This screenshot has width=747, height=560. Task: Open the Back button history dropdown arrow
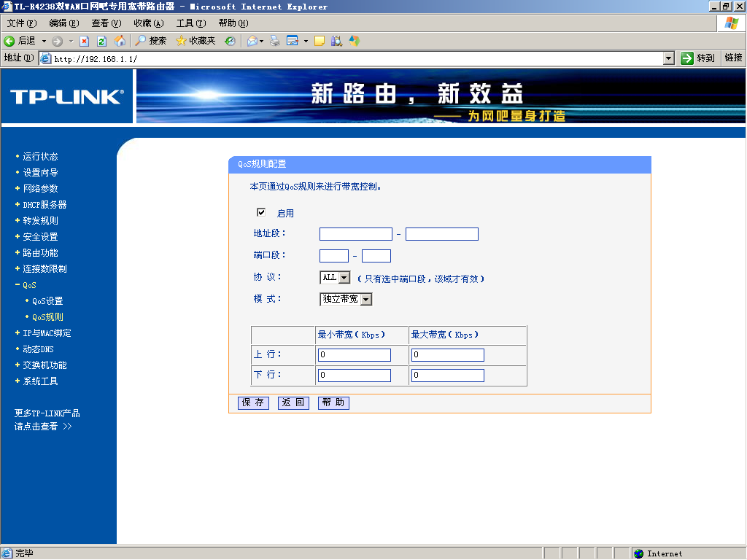pyautogui.click(x=44, y=42)
